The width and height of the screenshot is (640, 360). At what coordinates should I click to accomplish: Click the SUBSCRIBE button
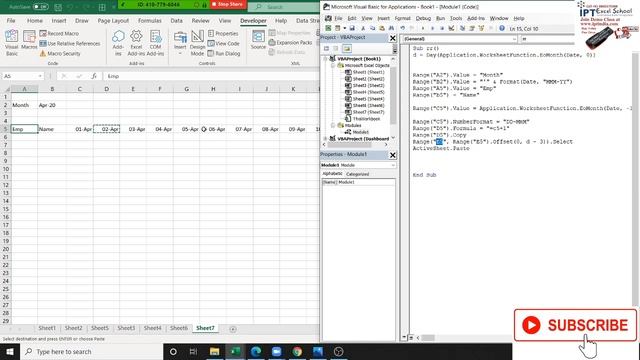pos(575,325)
